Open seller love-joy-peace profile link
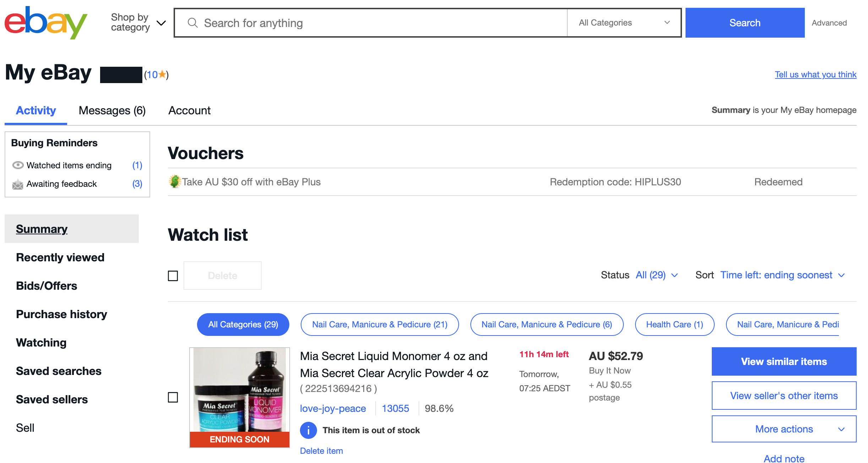The width and height of the screenshot is (868, 463). 333,408
